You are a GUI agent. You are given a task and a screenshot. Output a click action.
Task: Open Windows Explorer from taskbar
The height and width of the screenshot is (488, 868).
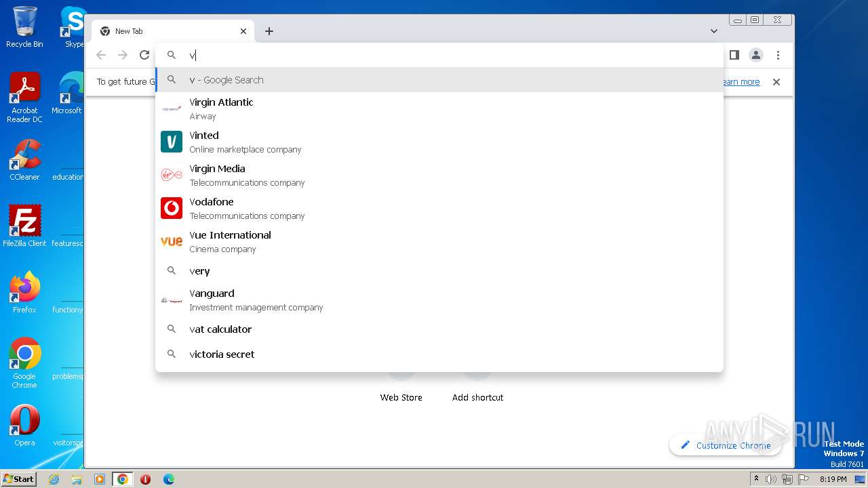(77, 479)
